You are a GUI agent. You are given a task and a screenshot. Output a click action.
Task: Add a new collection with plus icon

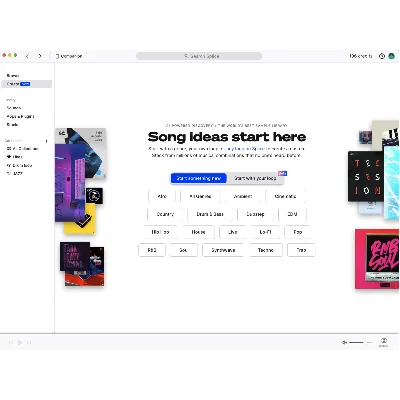click(46, 141)
